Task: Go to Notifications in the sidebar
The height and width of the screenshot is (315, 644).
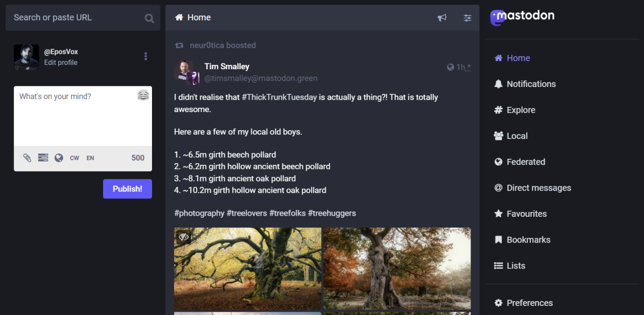Action: coord(531,84)
